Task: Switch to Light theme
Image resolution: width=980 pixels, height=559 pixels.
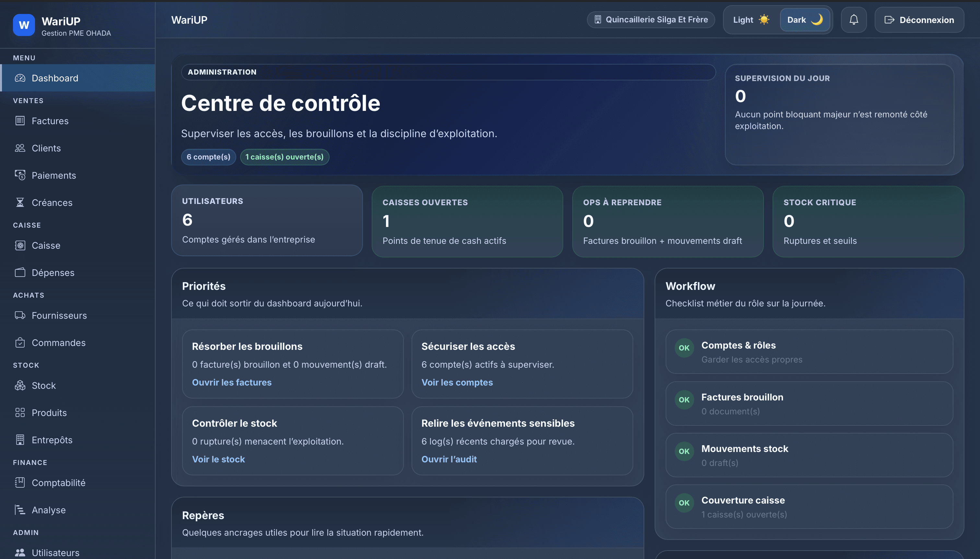Action: click(751, 20)
